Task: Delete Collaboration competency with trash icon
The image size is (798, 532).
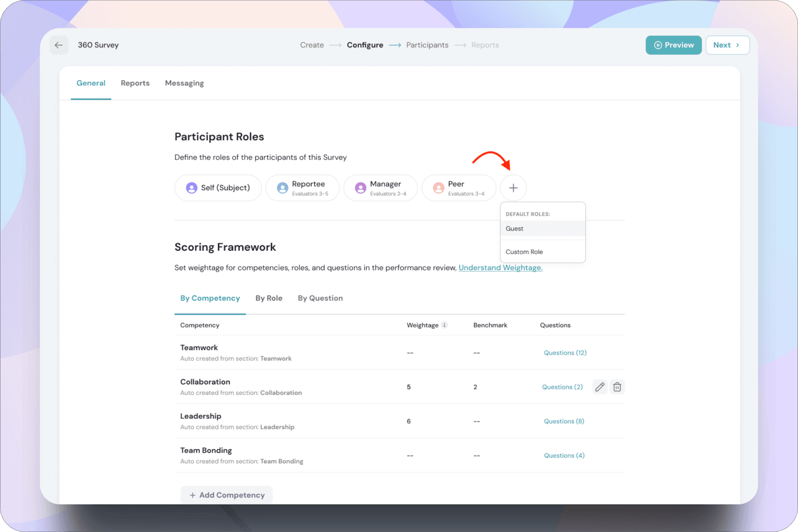Action: pos(617,387)
